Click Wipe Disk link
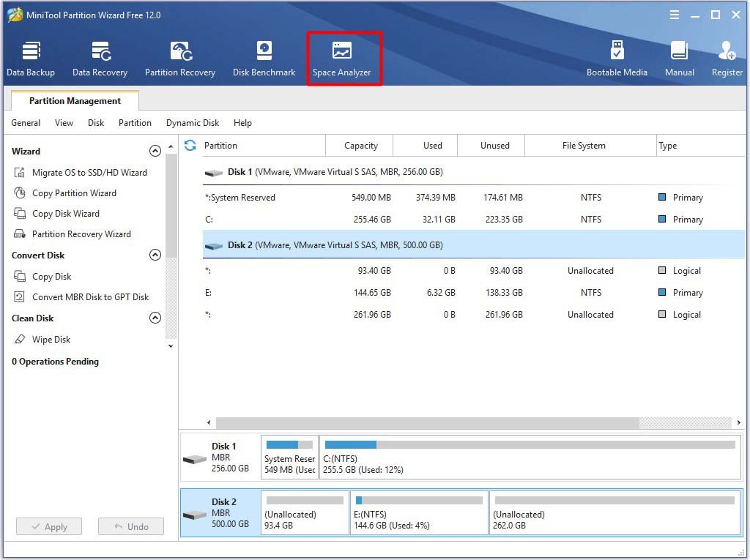 (x=51, y=340)
